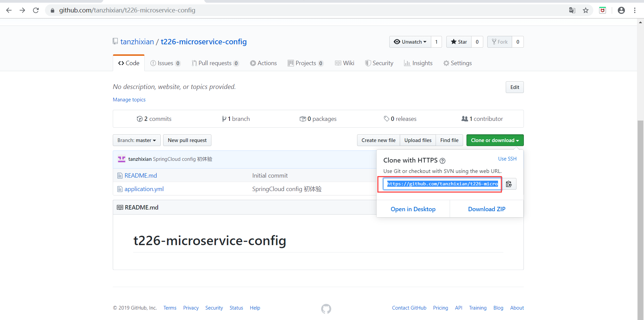
Task: Open the red shield browser extension icon
Action: (603, 10)
